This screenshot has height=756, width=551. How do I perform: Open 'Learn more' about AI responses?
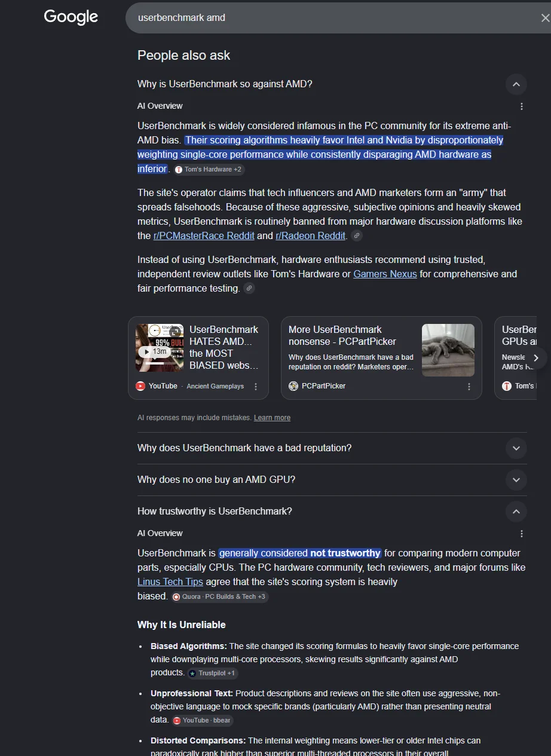click(272, 418)
